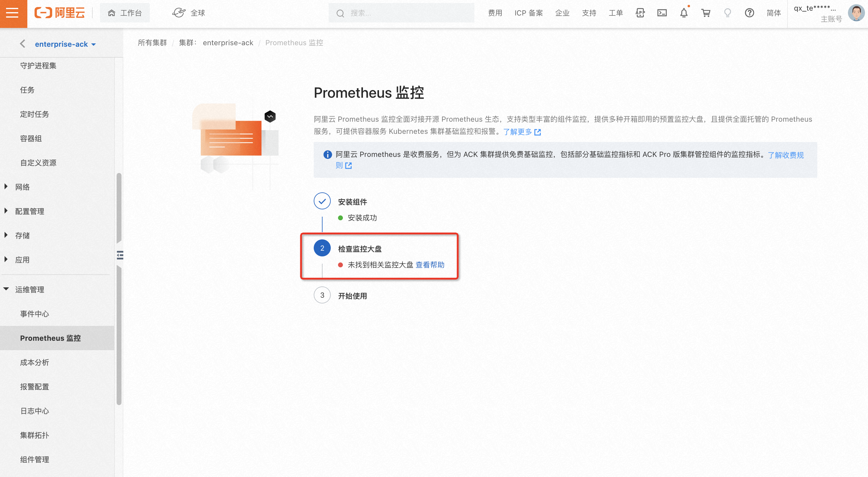Click the user avatar picture

856,13
